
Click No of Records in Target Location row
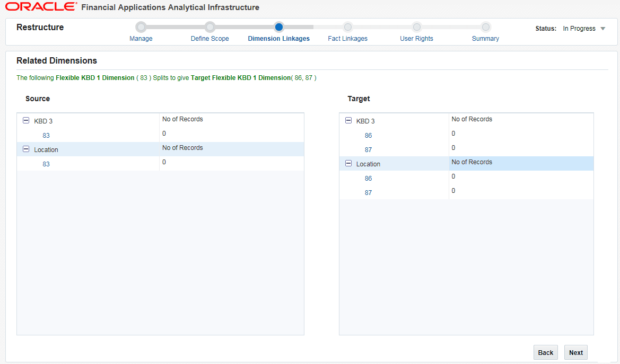pos(471,162)
